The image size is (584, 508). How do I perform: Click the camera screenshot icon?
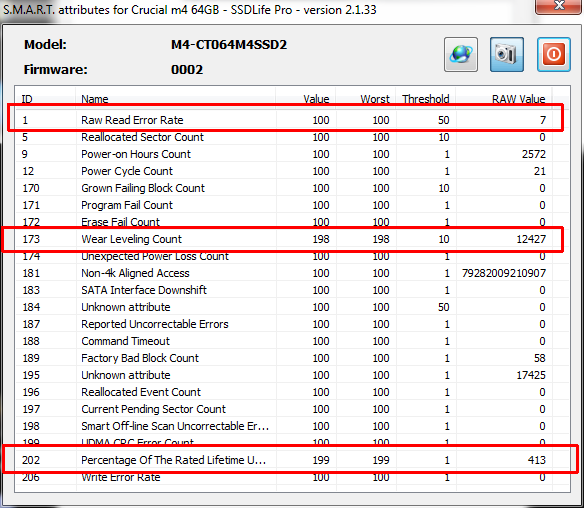point(507,54)
